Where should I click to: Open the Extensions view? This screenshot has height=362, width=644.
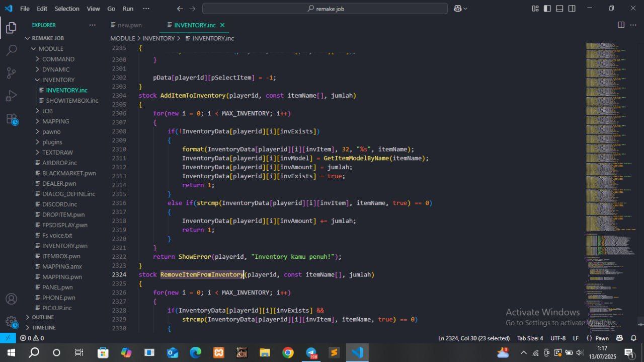coord(11,119)
